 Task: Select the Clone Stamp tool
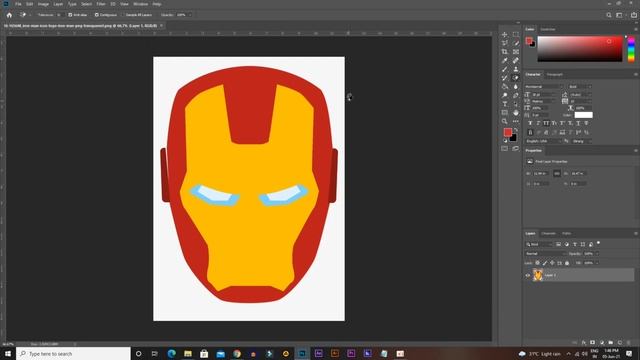(516, 69)
